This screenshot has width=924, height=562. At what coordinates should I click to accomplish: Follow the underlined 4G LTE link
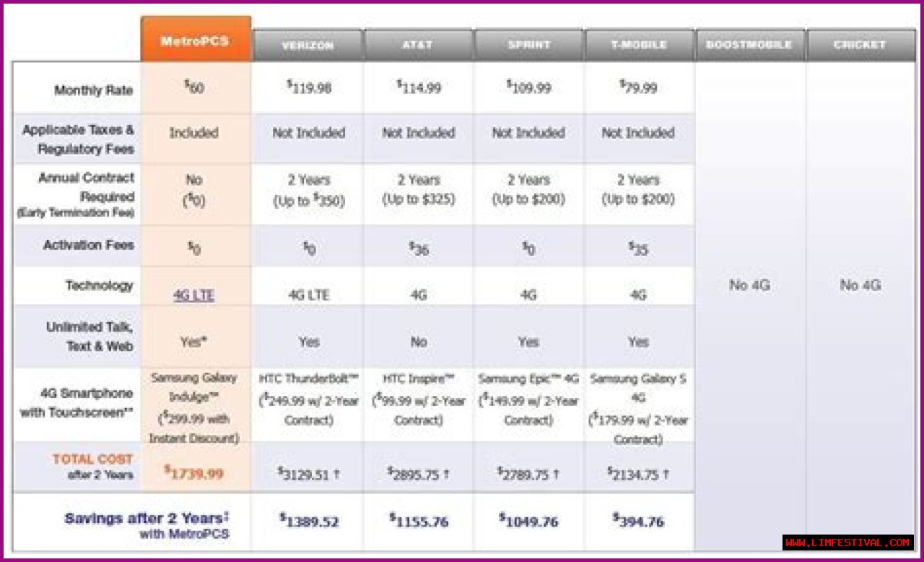pyautogui.click(x=193, y=295)
